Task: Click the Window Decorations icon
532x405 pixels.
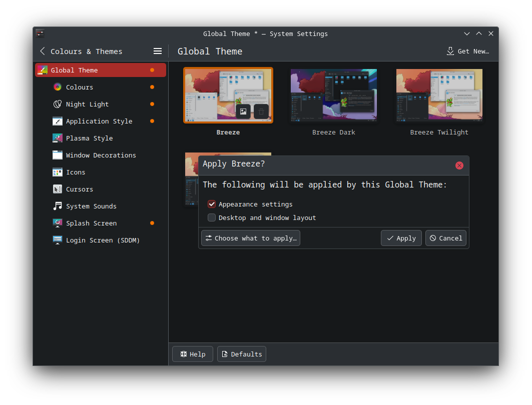Action: point(58,155)
